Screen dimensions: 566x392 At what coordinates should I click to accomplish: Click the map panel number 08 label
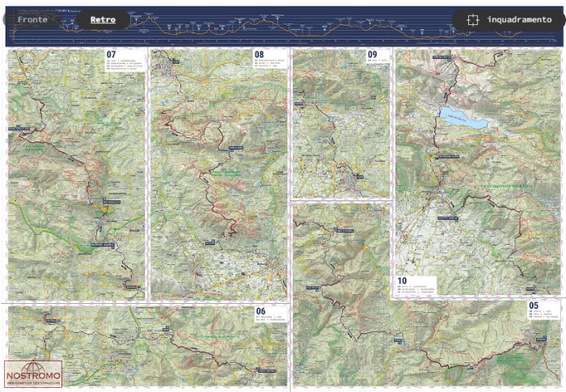point(260,54)
